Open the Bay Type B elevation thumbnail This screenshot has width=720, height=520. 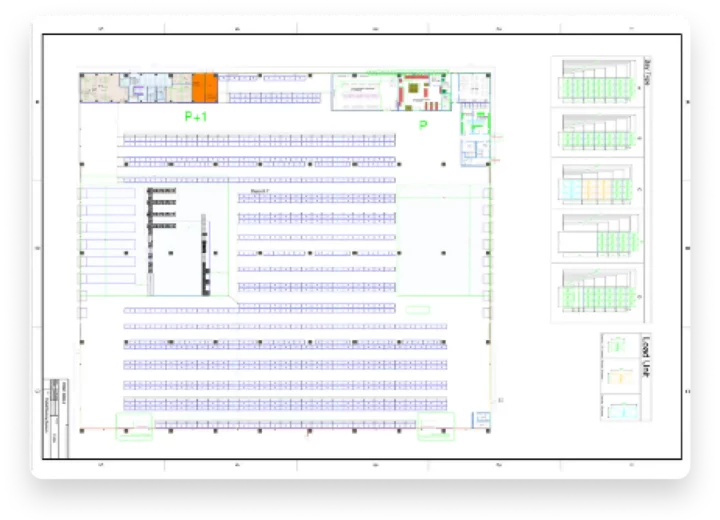(596, 132)
